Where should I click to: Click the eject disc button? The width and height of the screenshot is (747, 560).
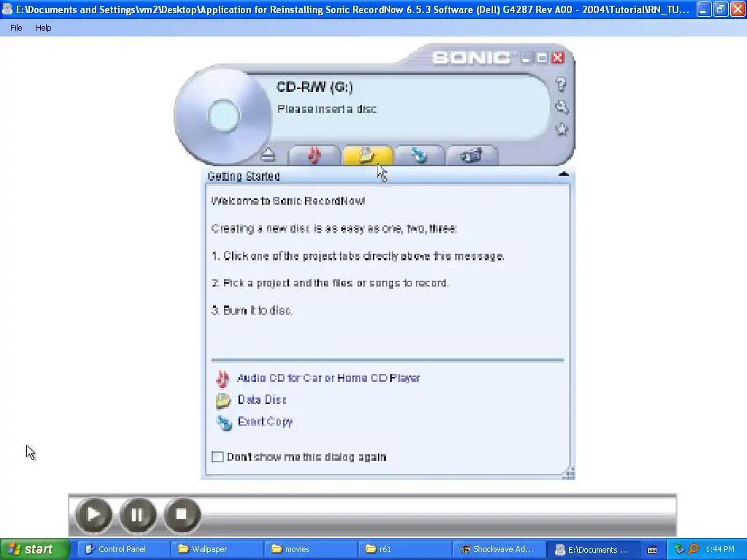268,155
